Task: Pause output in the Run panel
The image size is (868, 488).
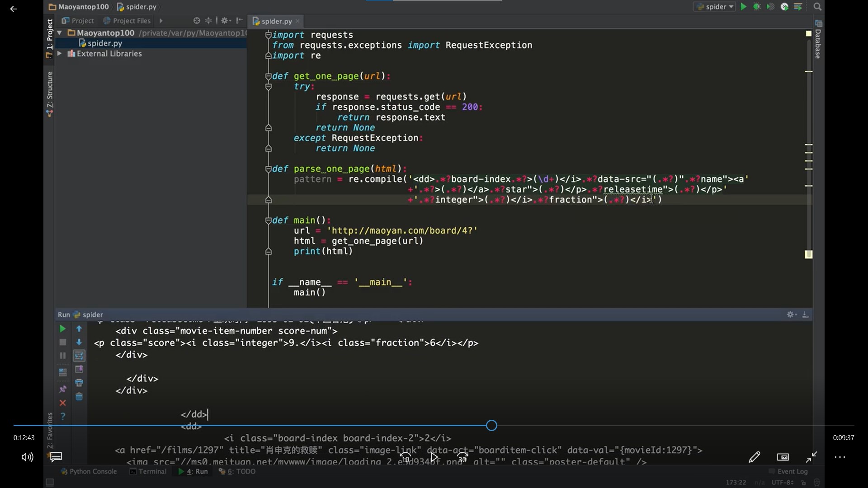Action: pyautogui.click(x=63, y=356)
